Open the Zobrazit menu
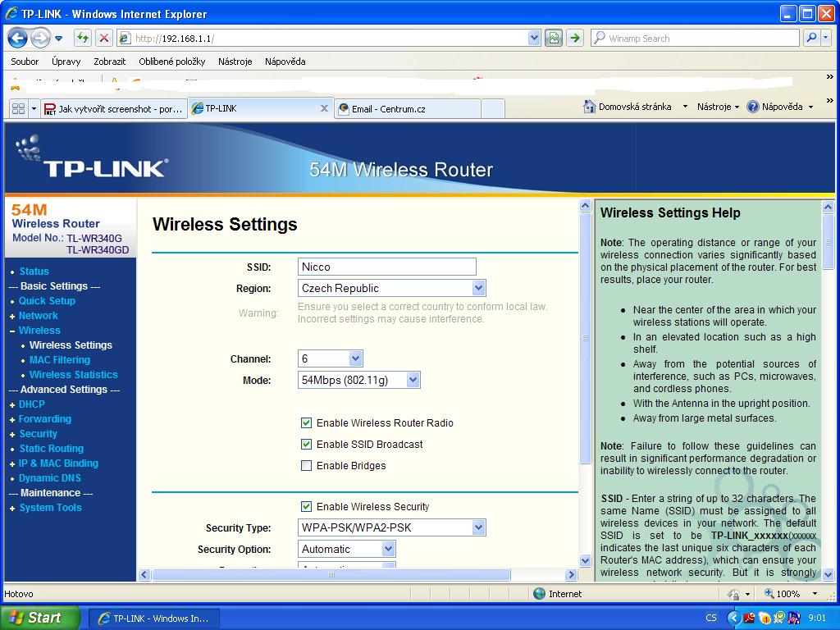The image size is (840, 630). click(109, 61)
